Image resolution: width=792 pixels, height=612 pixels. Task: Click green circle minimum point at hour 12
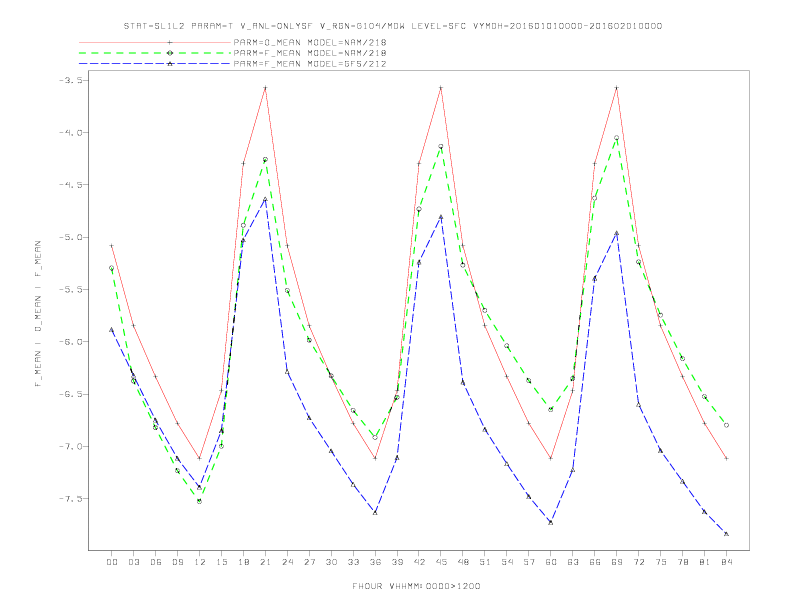tap(200, 501)
